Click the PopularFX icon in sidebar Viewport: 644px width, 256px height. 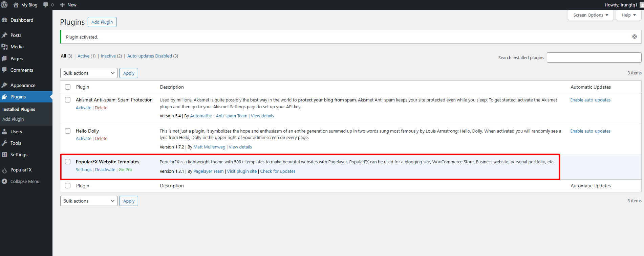coord(4,170)
